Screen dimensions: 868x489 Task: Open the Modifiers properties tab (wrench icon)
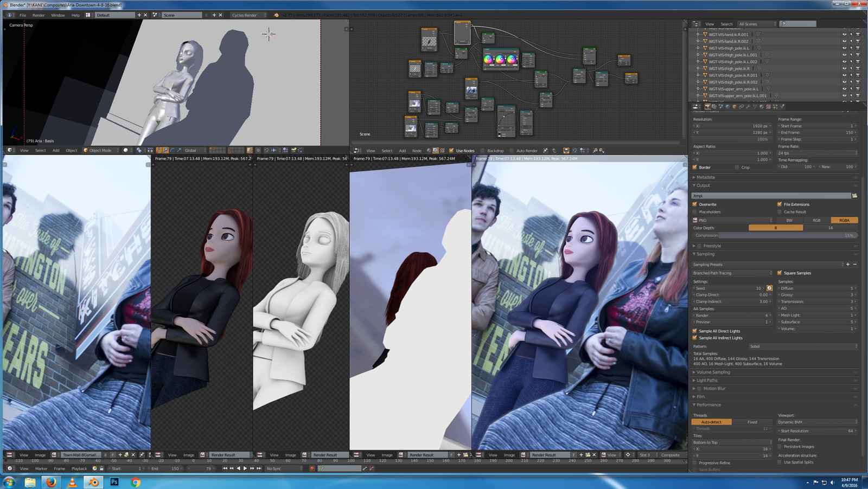(748, 106)
